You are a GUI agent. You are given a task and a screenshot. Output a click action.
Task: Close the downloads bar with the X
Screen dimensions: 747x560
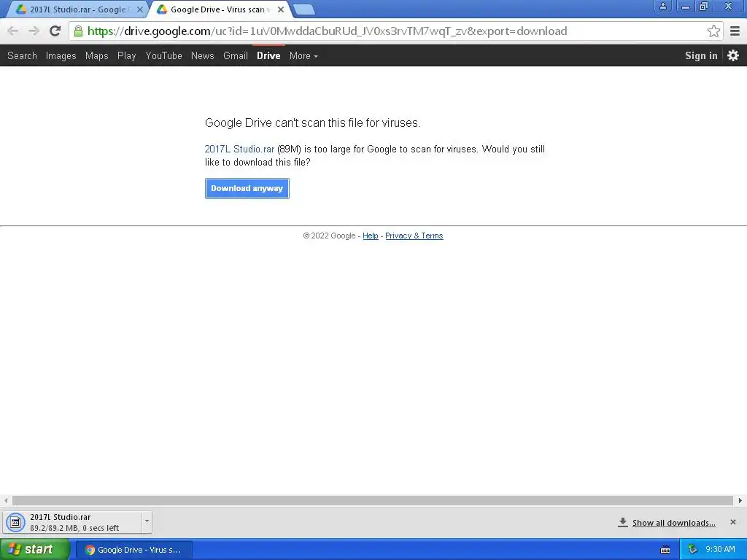pyautogui.click(x=732, y=522)
